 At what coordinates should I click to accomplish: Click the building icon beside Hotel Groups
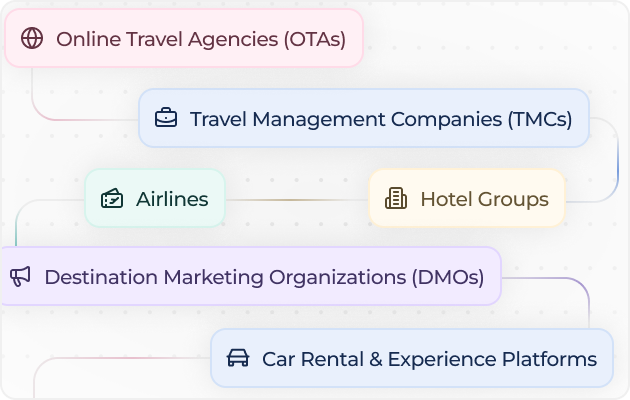tap(396, 199)
